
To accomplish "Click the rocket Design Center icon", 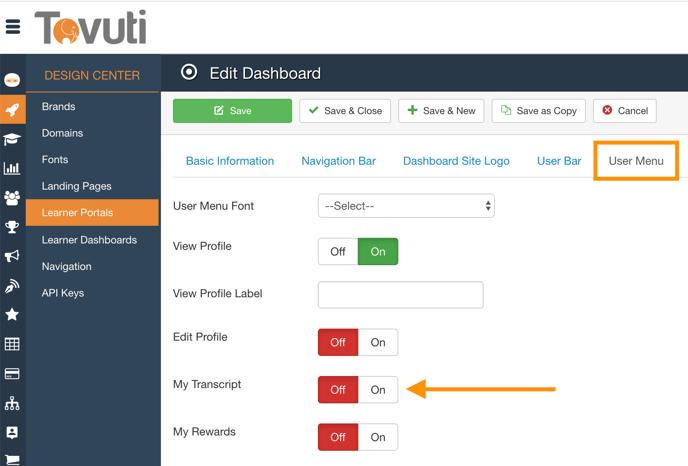I will click(12, 110).
